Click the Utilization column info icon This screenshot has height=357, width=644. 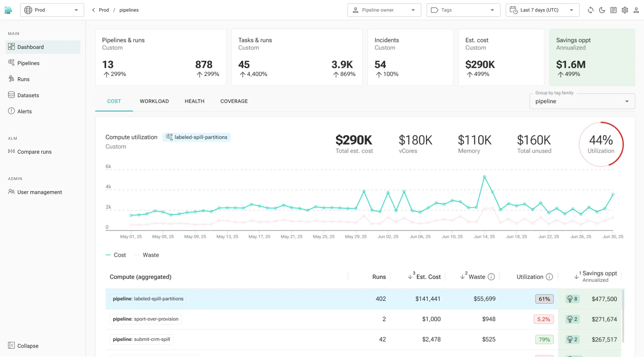click(x=549, y=277)
